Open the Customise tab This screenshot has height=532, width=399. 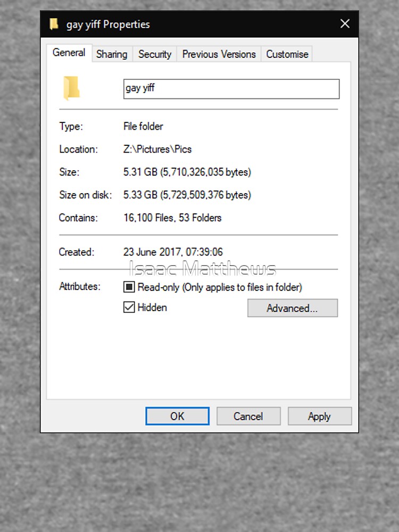287,54
